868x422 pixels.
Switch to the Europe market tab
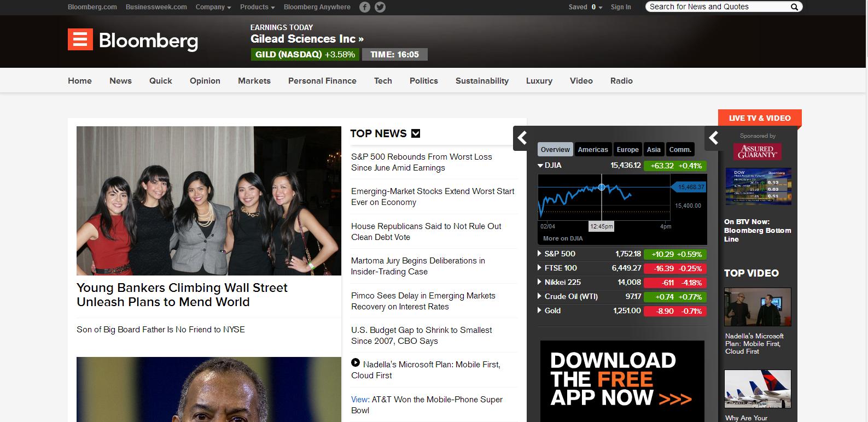click(627, 149)
